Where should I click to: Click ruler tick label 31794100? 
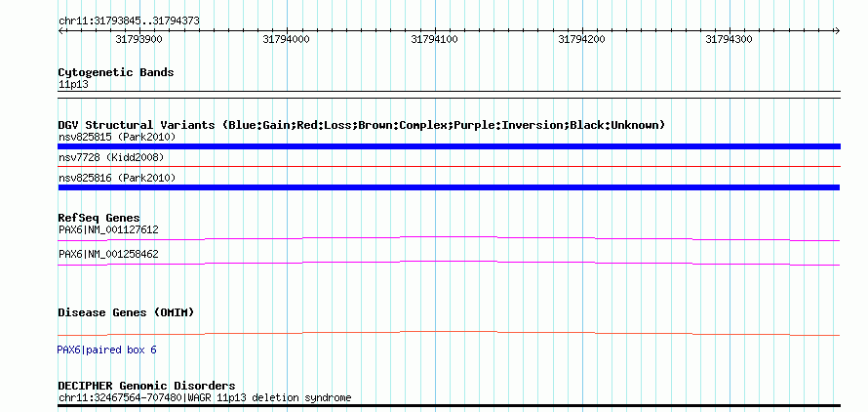[x=434, y=39]
